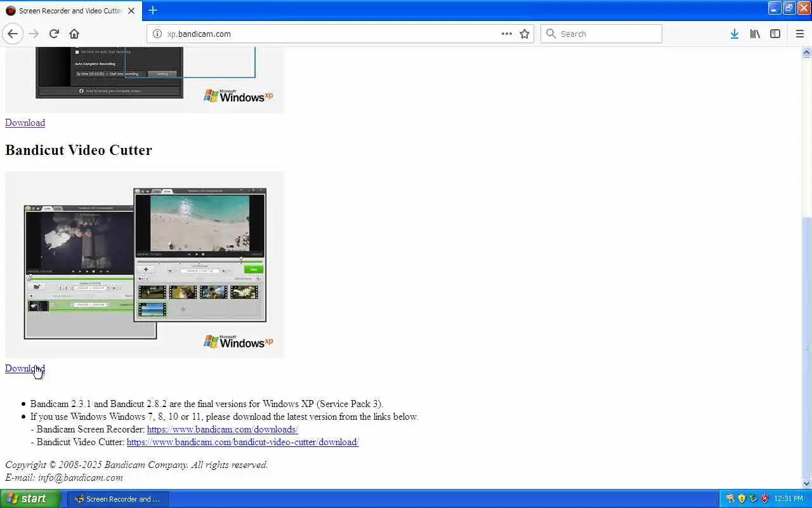Image resolution: width=812 pixels, height=508 pixels.
Task: Click the red security alert shield tray icon
Action: pyautogui.click(x=764, y=498)
